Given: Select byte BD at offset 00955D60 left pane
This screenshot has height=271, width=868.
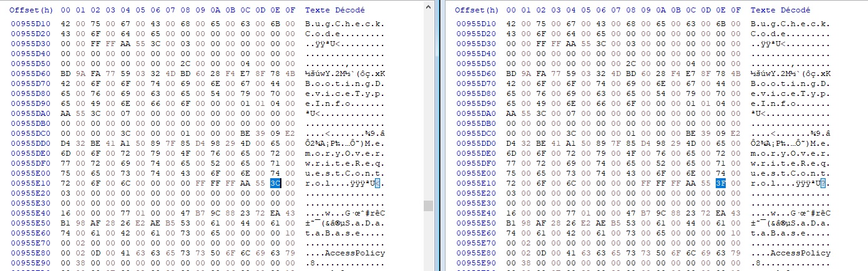Looking at the screenshot, I should coord(66,74).
